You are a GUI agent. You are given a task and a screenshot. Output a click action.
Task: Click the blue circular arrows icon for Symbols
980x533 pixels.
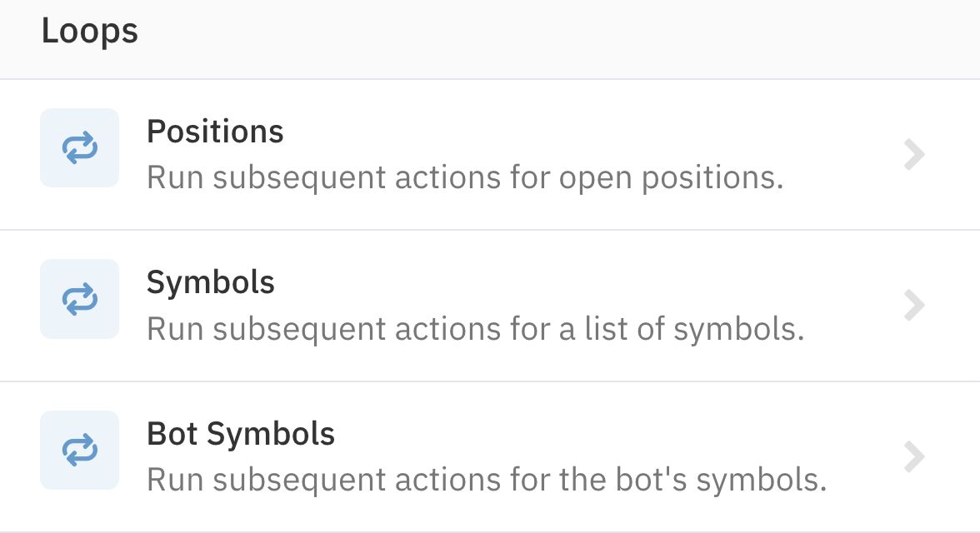tap(79, 299)
